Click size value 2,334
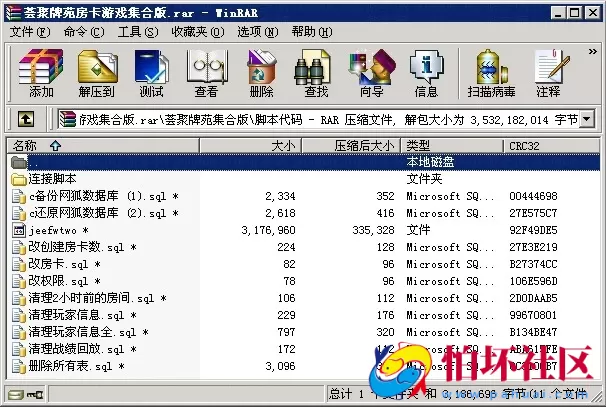The image size is (606, 407). tap(280, 196)
